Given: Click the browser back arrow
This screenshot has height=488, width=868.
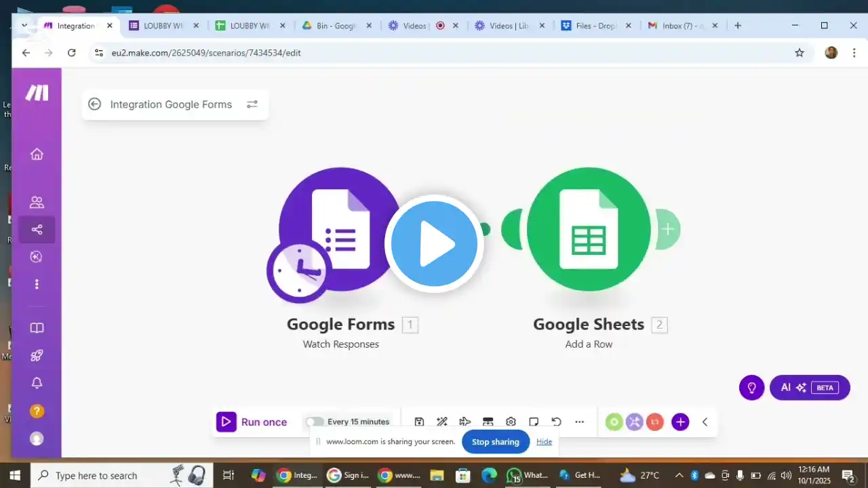Looking at the screenshot, I should coord(26,52).
